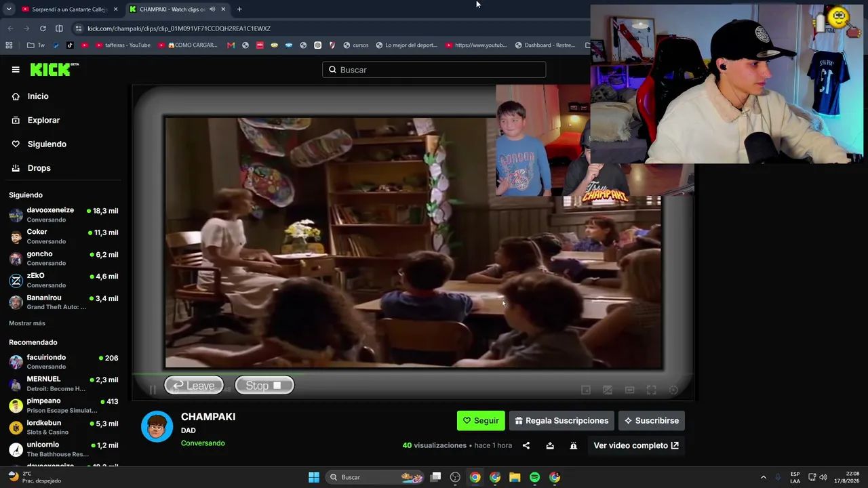This screenshot has height=488, width=868.
Task: Toggle picture-in-picture mode on player
Action: tap(586, 390)
